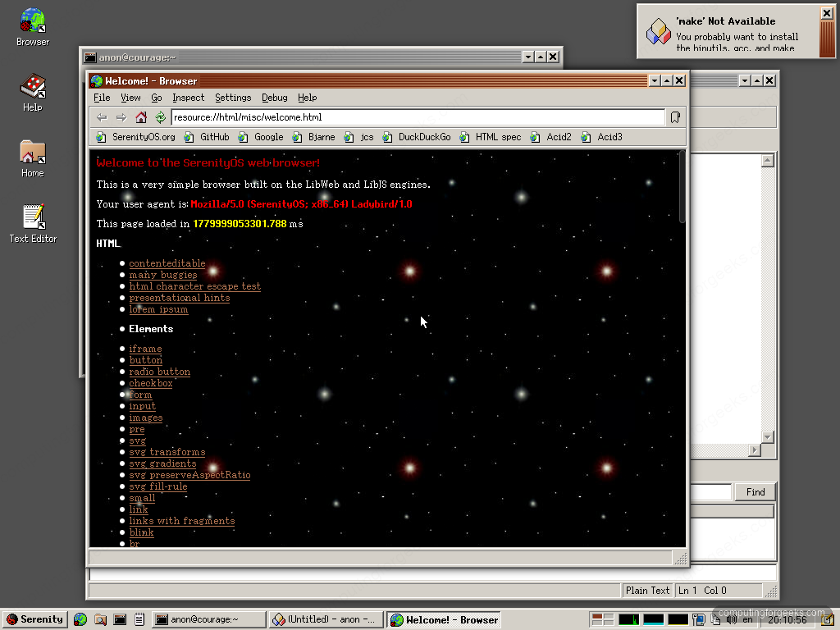Open the DuckDuckGo bookmark

click(x=417, y=137)
